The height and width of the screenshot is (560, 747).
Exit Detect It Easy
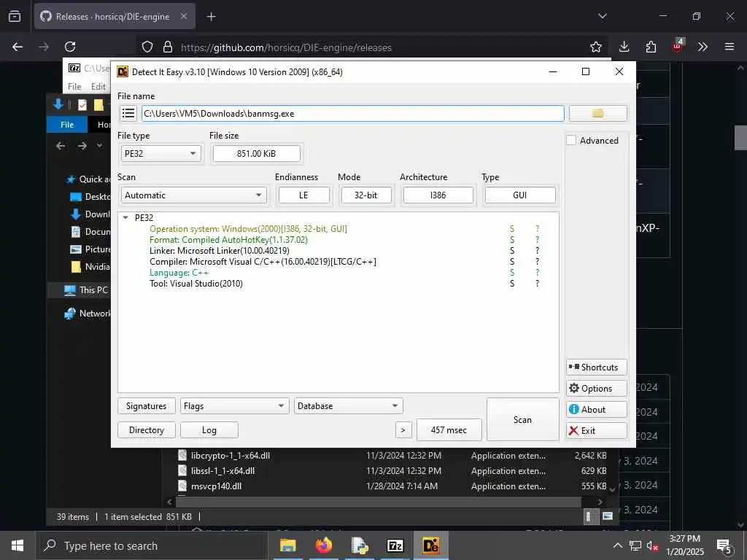pos(597,430)
